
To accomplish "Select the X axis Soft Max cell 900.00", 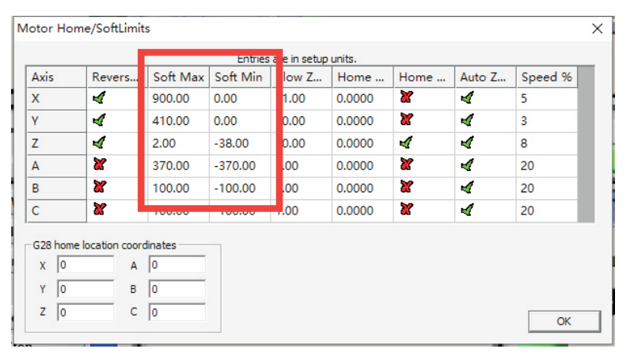I will point(178,99).
